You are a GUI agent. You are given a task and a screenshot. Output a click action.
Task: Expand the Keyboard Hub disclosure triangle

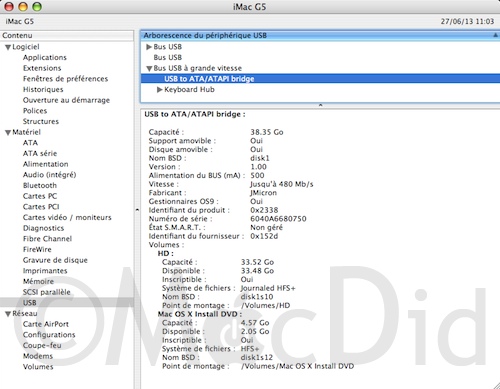tap(160, 90)
